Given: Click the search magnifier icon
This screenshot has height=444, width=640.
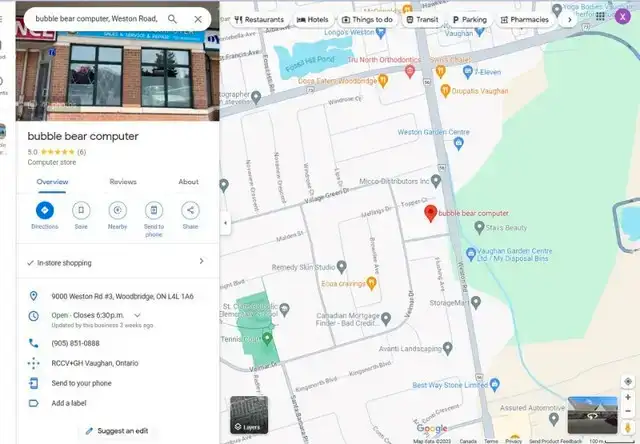Looking at the screenshot, I should point(173,19).
